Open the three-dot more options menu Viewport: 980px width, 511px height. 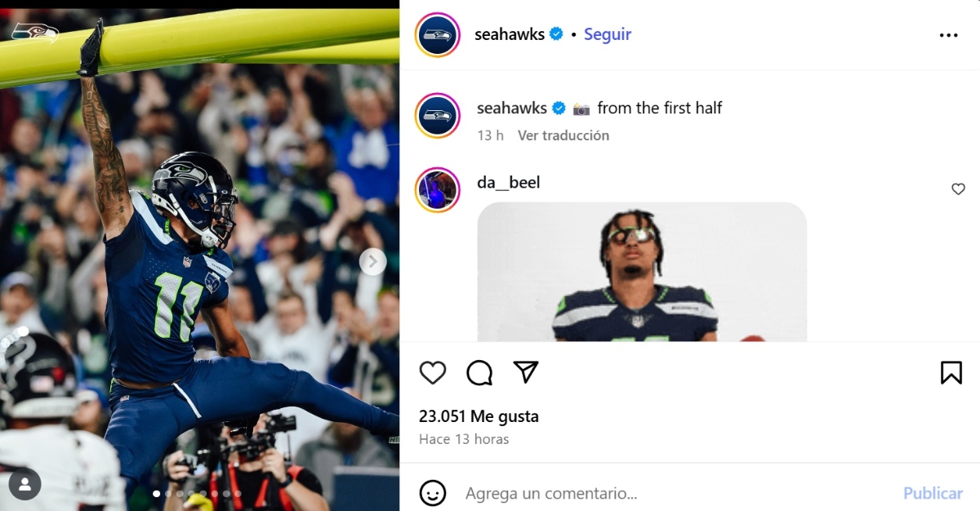948,35
